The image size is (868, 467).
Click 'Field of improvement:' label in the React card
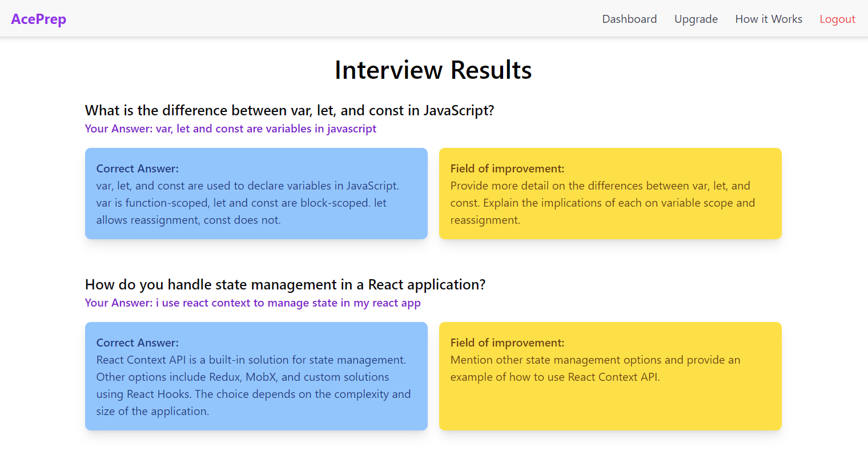(507, 343)
